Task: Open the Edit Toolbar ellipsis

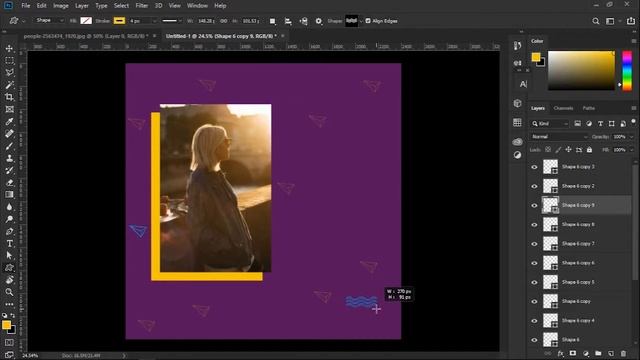Action: click(9, 304)
